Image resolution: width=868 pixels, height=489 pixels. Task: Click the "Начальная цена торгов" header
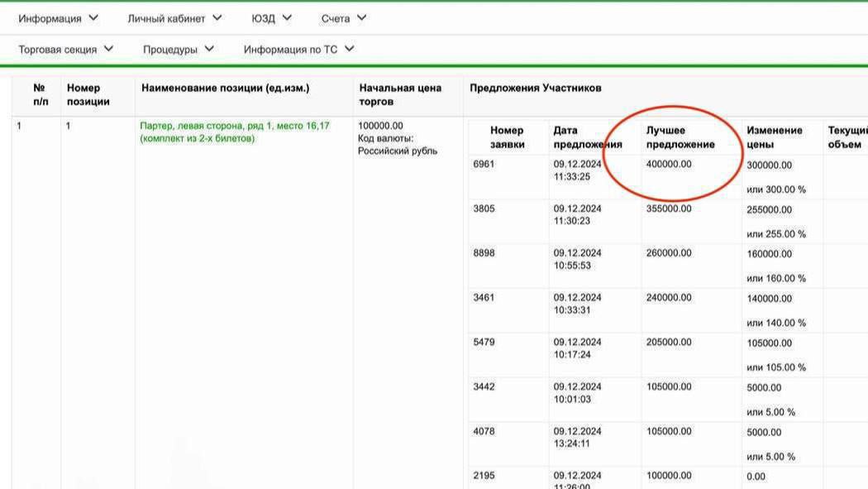coord(400,94)
